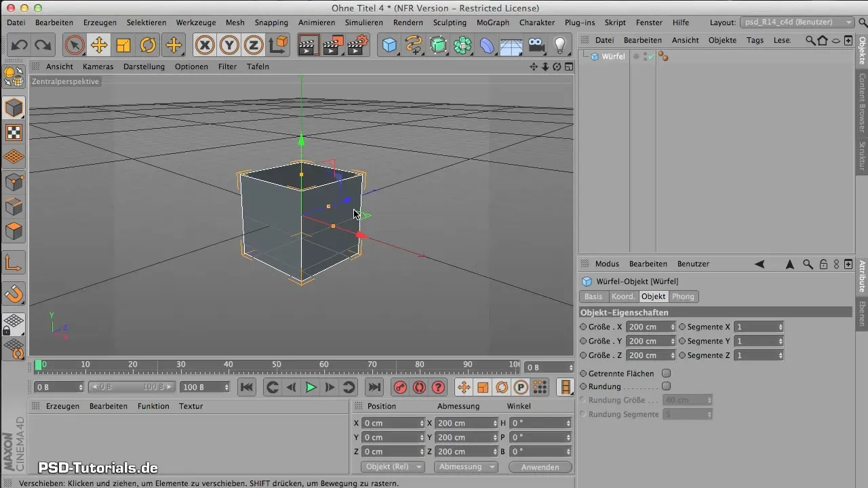The image size is (868, 488).
Task: Click the Undo arrow icon
Action: pyautogui.click(x=20, y=45)
